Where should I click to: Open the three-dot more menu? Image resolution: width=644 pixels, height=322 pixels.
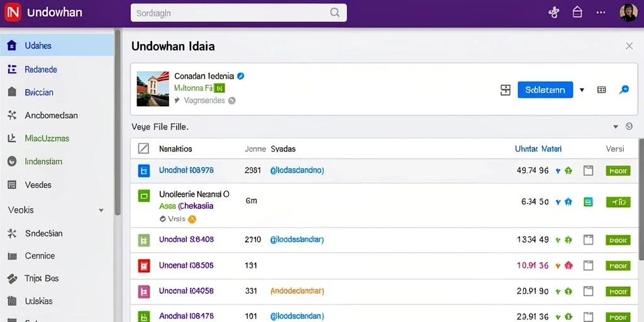[x=601, y=13]
